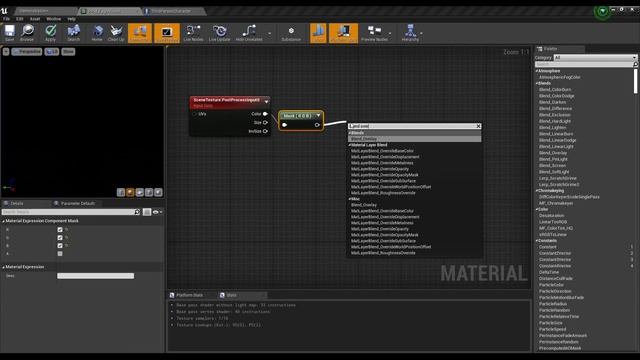Toggle the Live Preview toolbar button
This screenshot has width=640, height=360.
(167, 33)
